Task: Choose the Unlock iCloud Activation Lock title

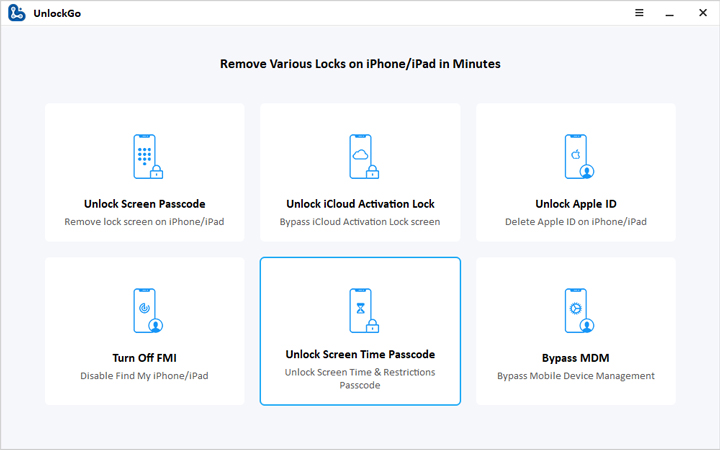Action: pyautogui.click(x=360, y=204)
